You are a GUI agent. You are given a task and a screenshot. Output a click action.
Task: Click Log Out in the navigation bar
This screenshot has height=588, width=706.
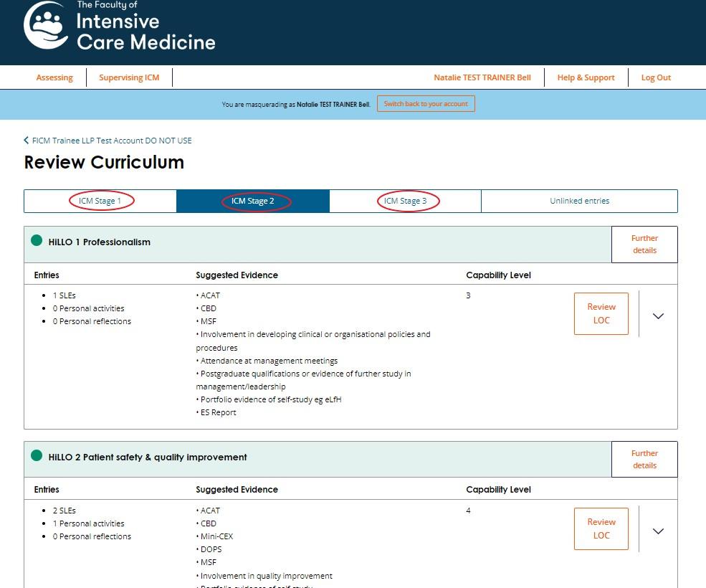(656, 77)
